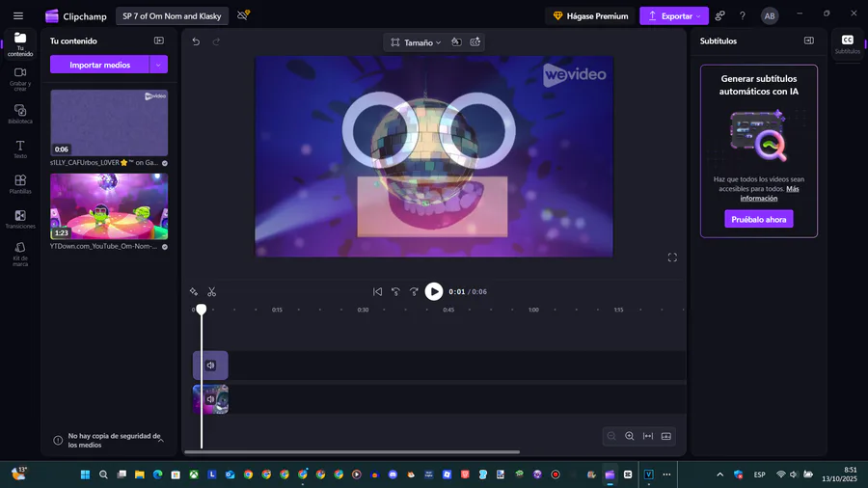Zoom out the timeline
This screenshot has height=488, width=868.
tap(611, 436)
